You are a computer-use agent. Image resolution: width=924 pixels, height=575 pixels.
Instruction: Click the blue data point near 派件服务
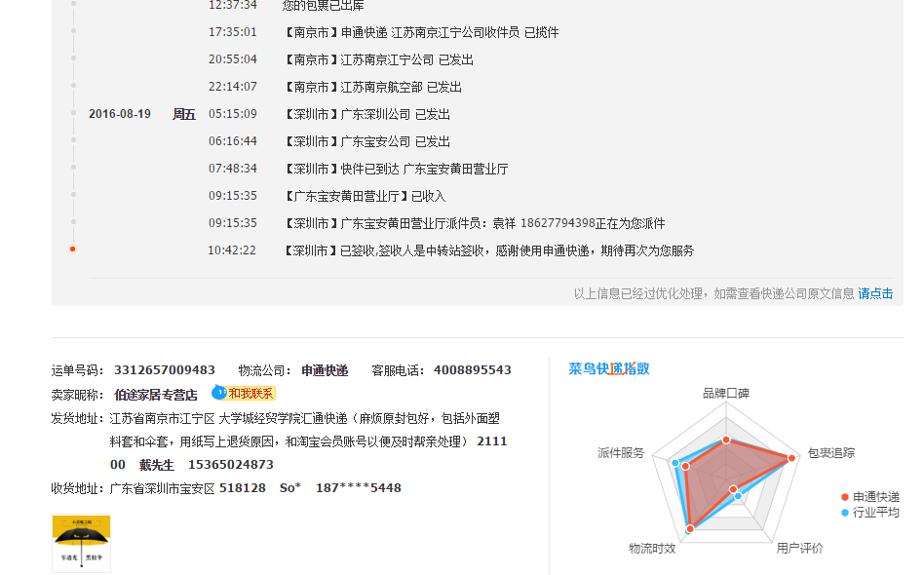coord(675,463)
